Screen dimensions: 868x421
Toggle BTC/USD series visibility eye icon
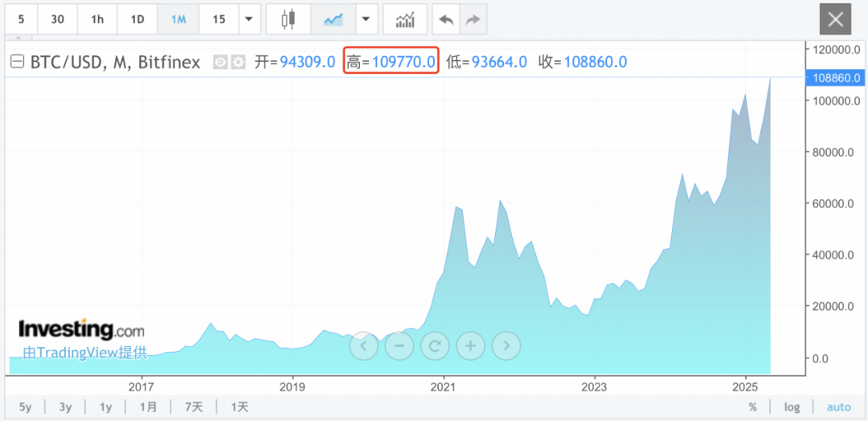[x=220, y=62]
